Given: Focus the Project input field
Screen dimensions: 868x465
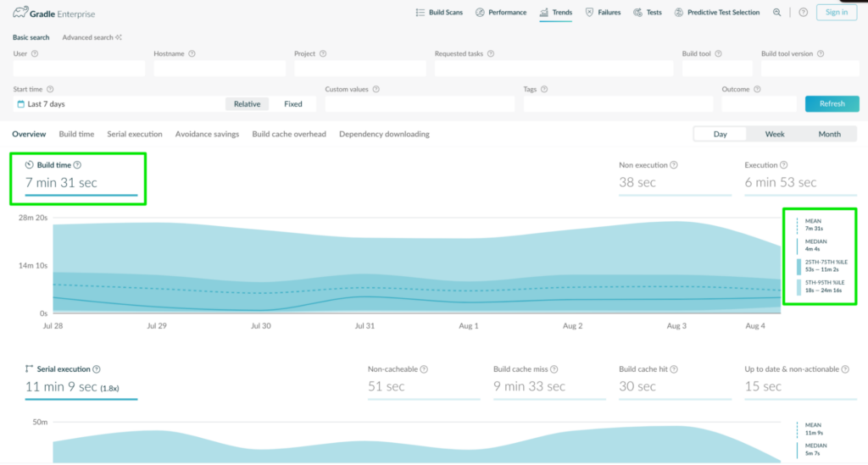Looking at the screenshot, I should (x=359, y=68).
